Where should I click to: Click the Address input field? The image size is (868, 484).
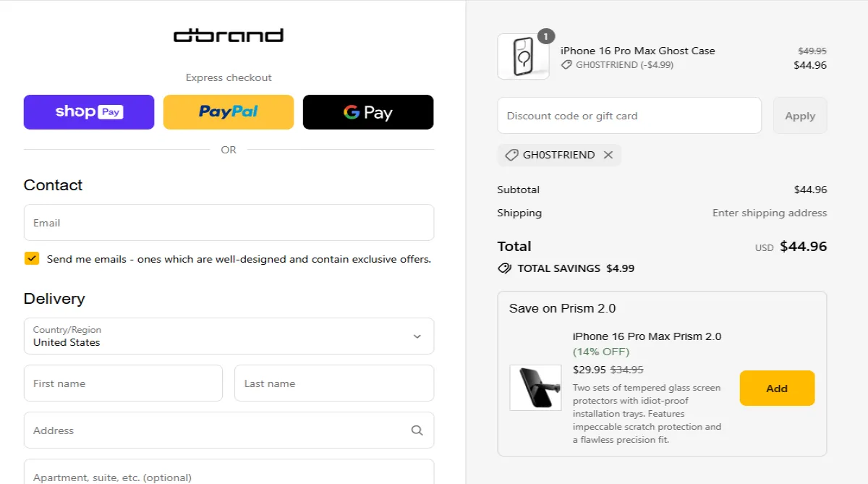coord(217,430)
